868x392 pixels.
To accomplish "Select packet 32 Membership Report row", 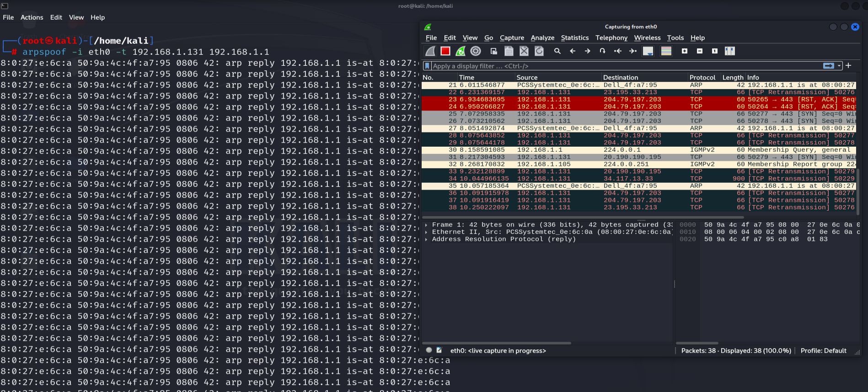I will coord(638,164).
